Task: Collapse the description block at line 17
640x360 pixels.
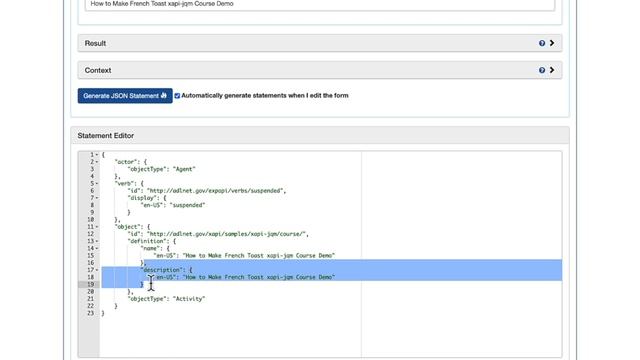Action: click(97, 270)
